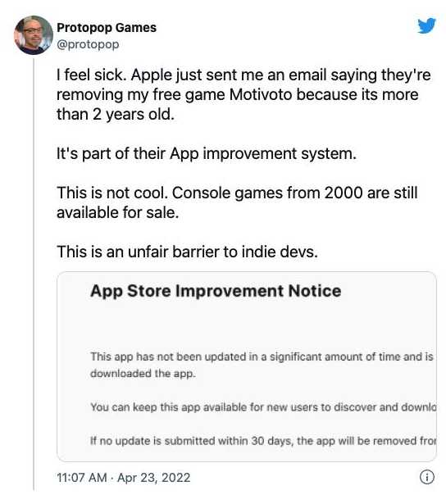The width and height of the screenshot is (446, 504).
Task: Click the word Motivoto in the tweet
Action: pos(261,94)
